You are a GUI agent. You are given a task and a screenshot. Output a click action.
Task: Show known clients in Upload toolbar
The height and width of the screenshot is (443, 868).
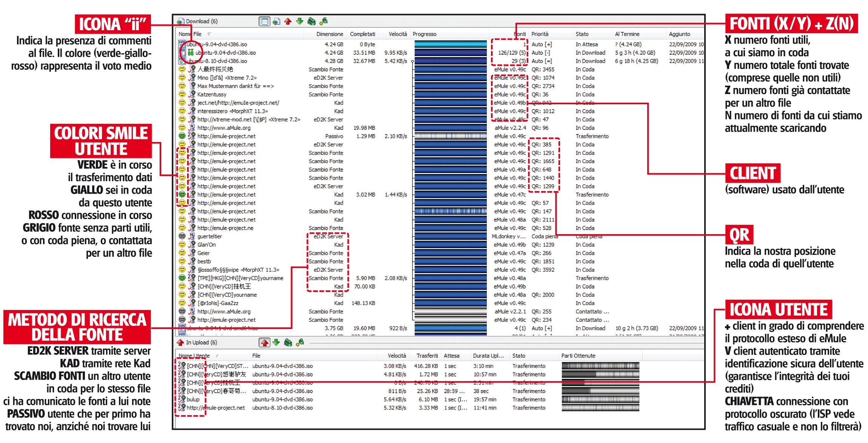(300, 343)
